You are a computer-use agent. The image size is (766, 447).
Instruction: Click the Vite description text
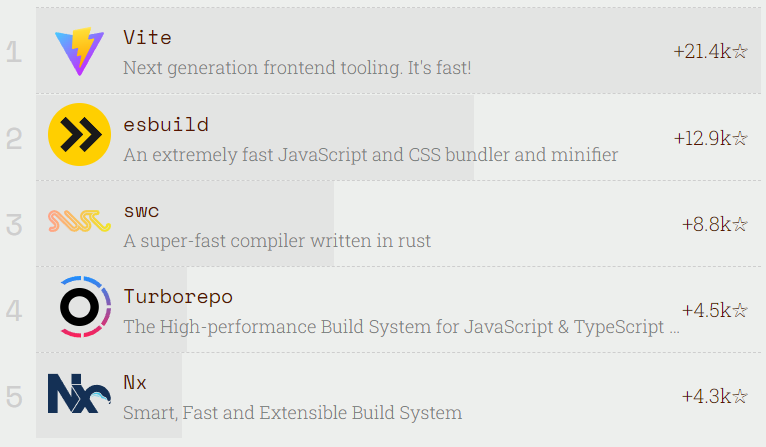pyautogui.click(x=297, y=68)
